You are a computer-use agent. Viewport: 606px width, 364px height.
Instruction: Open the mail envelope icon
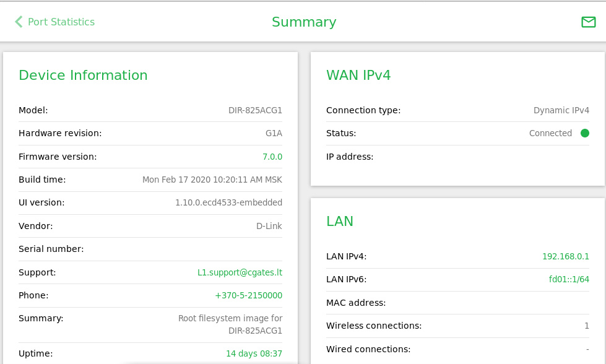pos(588,22)
